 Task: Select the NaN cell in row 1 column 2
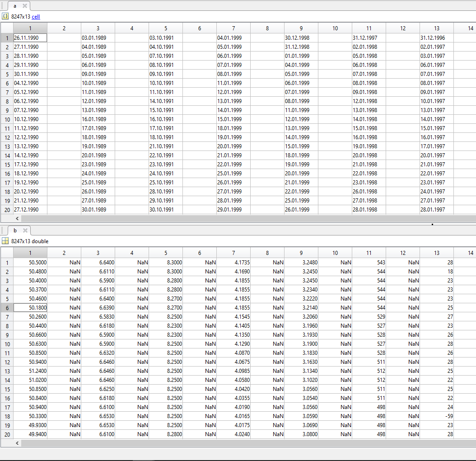coord(64,262)
